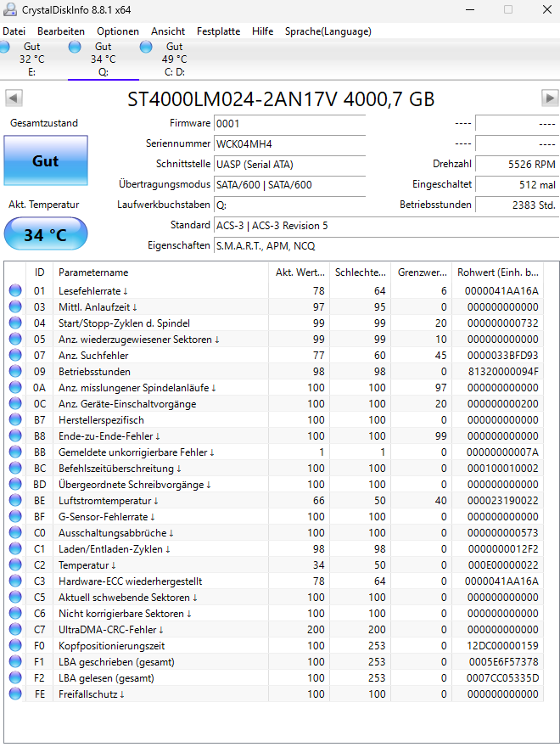Screen dimensions: 560x747
Task: Click the Parametername column header
Action: pyautogui.click(x=161, y=272)
